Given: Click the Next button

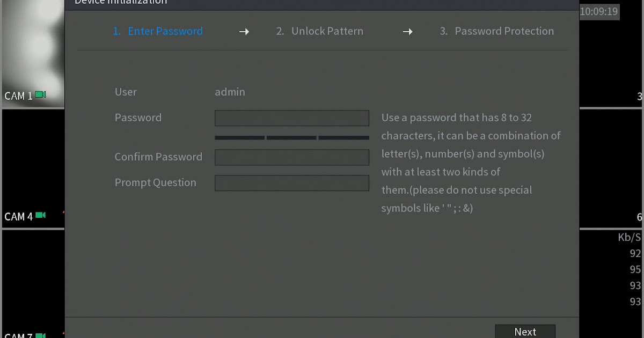Looking at the screenshot, I should (x=525, y=331).
